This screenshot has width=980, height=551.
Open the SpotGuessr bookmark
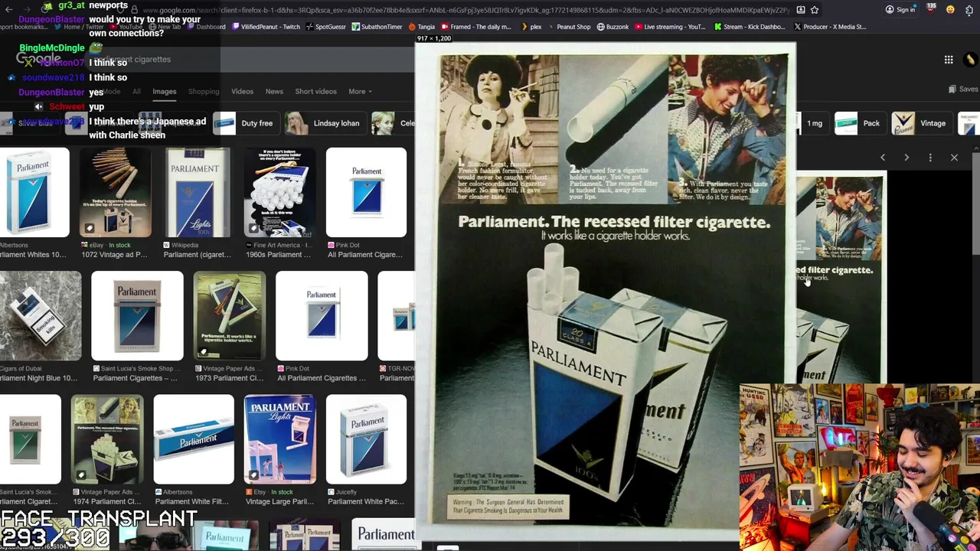pos(325,27)
